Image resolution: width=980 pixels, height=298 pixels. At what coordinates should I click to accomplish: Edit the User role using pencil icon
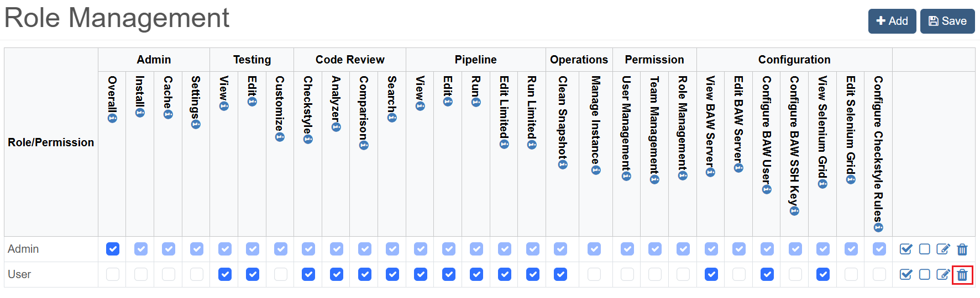pyautogui.click(x=943, y=275)
